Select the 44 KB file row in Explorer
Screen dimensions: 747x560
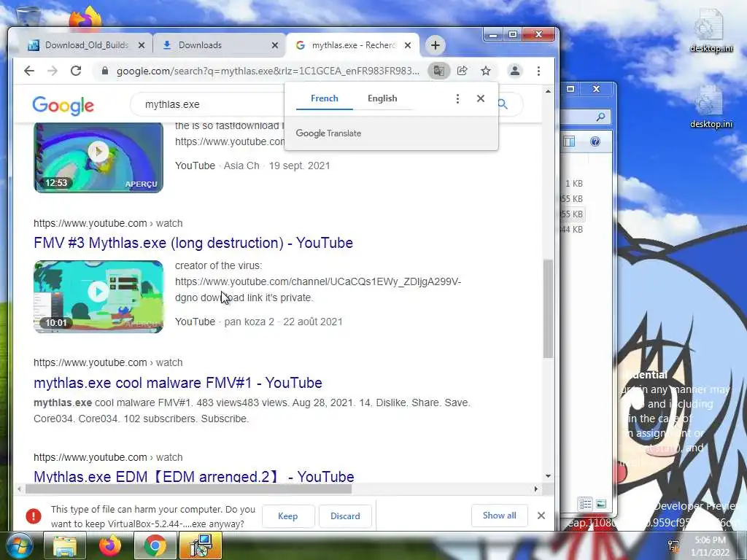[x=573, y=229]
